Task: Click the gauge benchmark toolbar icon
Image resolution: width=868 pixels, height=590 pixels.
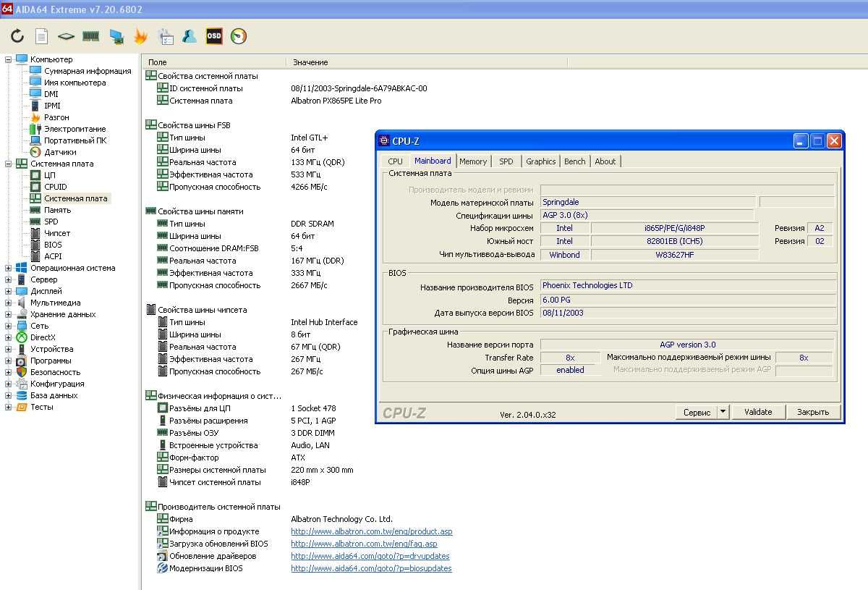Action: pyautogui.click(x=239, y=35)
